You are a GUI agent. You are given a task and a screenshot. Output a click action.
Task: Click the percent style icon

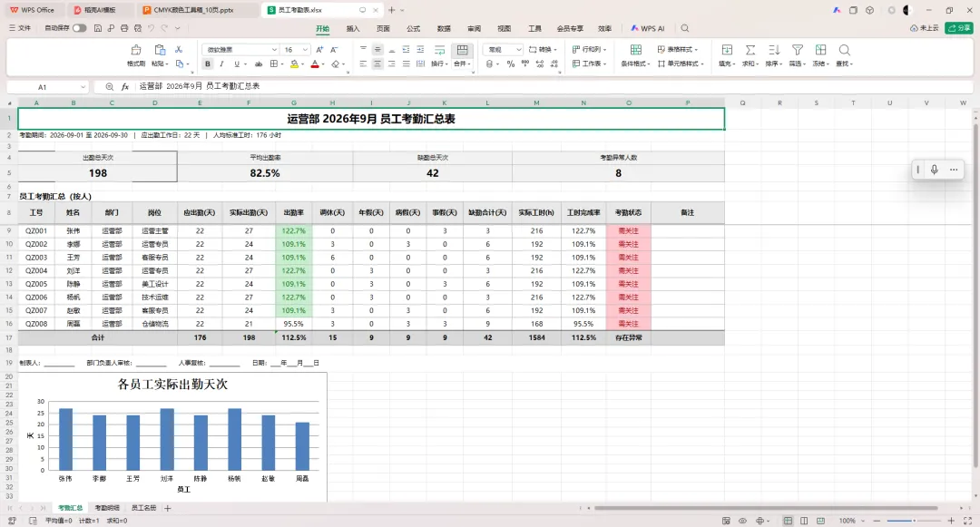point(511,63)
